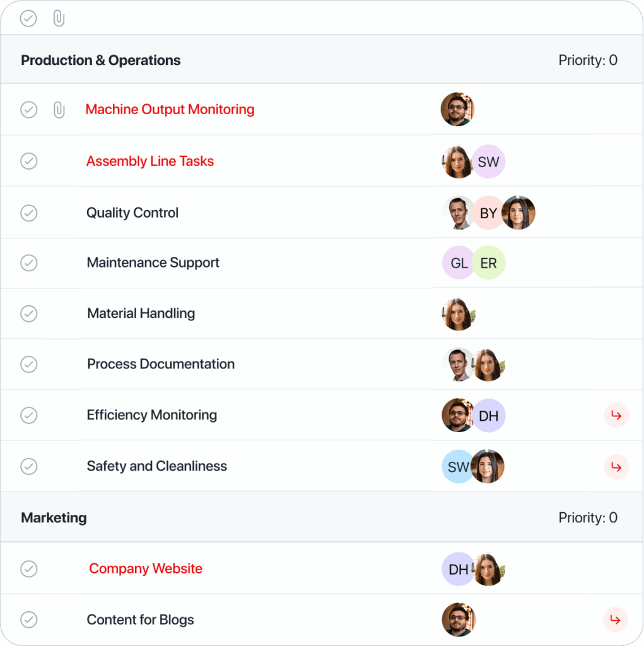This screenshot has height=646, width=644.
Task: Click the red subtask arrow on Safety and Cleanliness
Action: [x=616, y=467]
